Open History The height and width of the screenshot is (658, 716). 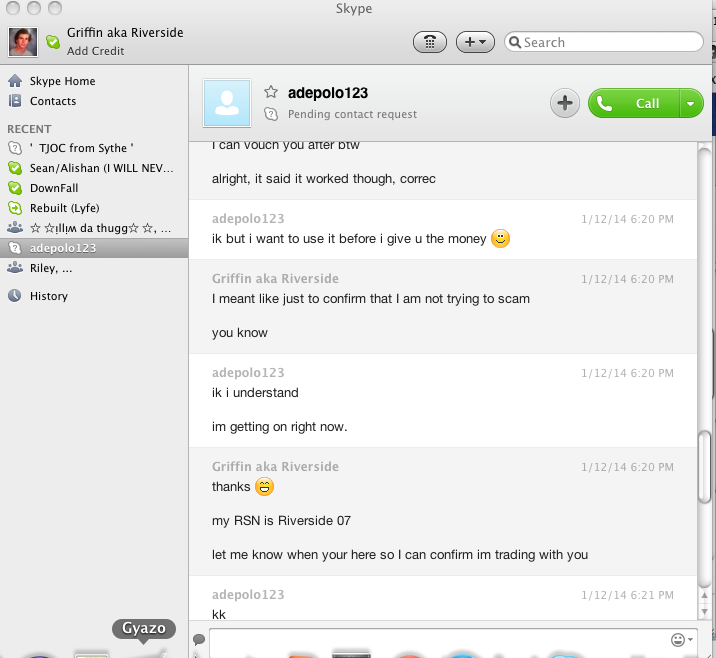tap(49, 296)
